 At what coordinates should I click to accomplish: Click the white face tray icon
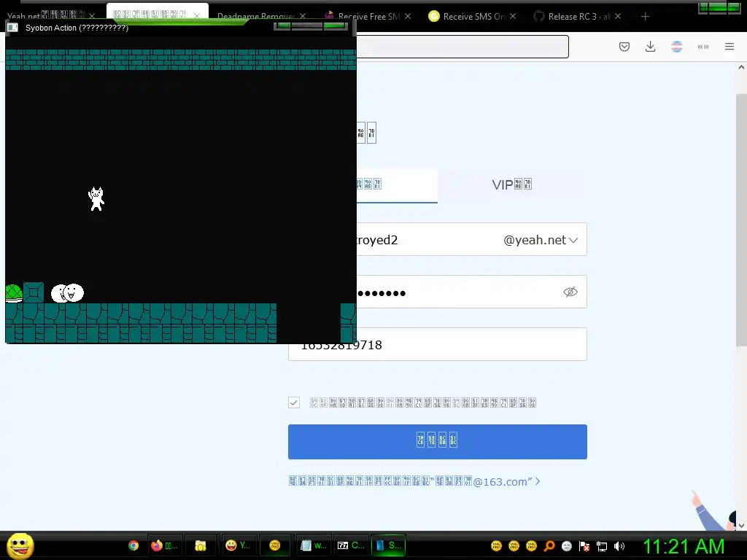[x=566, y=546]
